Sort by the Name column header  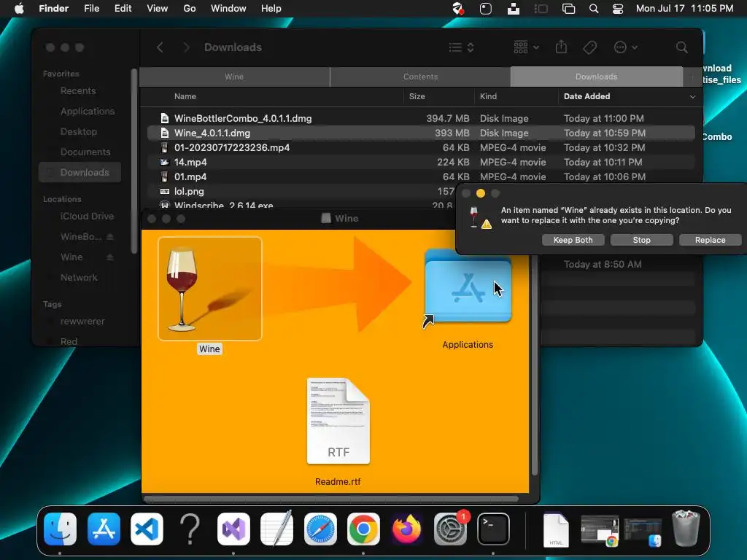pos(185,96)
